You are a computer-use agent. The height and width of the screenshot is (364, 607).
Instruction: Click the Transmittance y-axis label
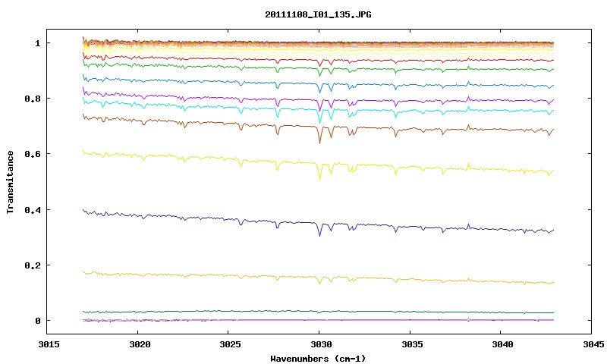(x=11, y=182)
